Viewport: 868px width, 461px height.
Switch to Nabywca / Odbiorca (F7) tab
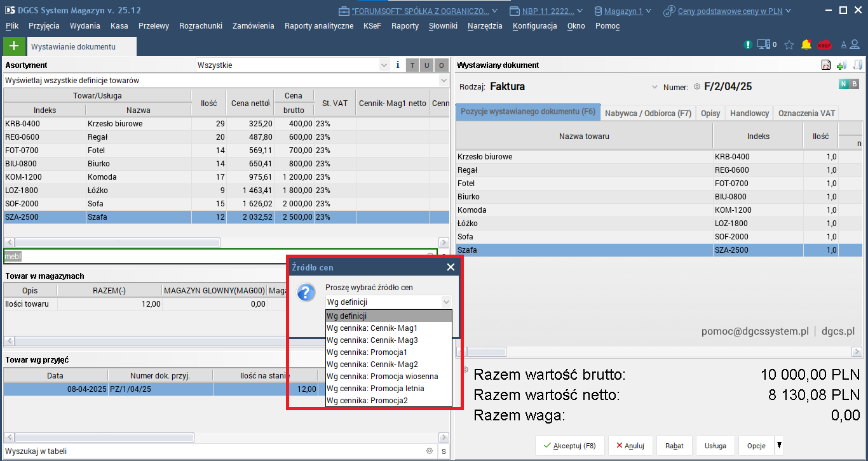pyautogui.click(x=648, y=113)
